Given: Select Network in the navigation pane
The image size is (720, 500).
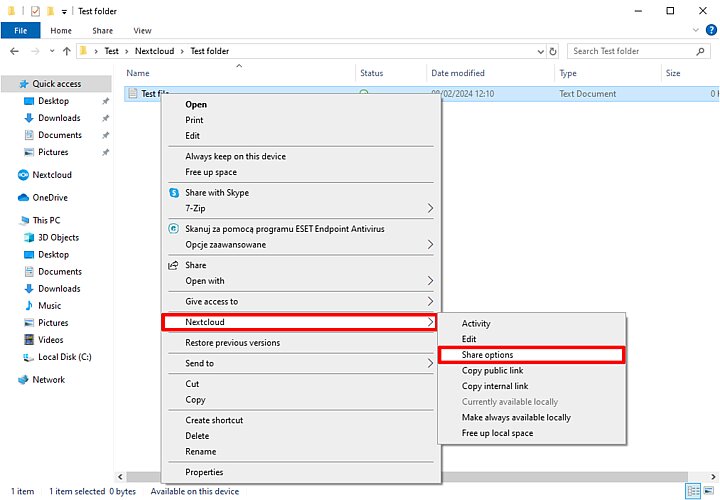Looking at the screenshot, I should 42,380.
